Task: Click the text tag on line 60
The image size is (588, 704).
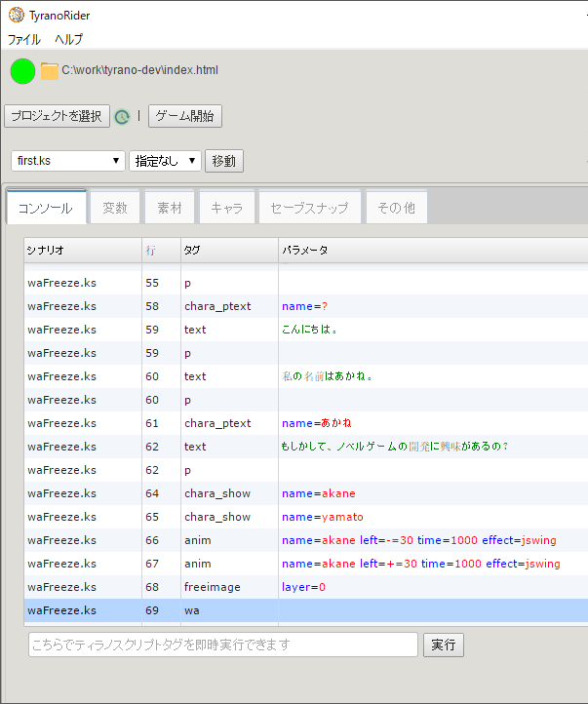Action: [x=195, y=376]
